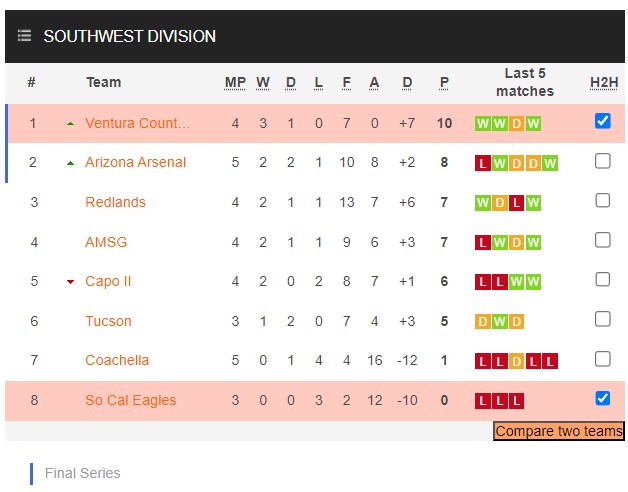Click Ventura County's green up arrow
Image resolution: width=628 pixels, height=492 pixels.
point(70,124)
